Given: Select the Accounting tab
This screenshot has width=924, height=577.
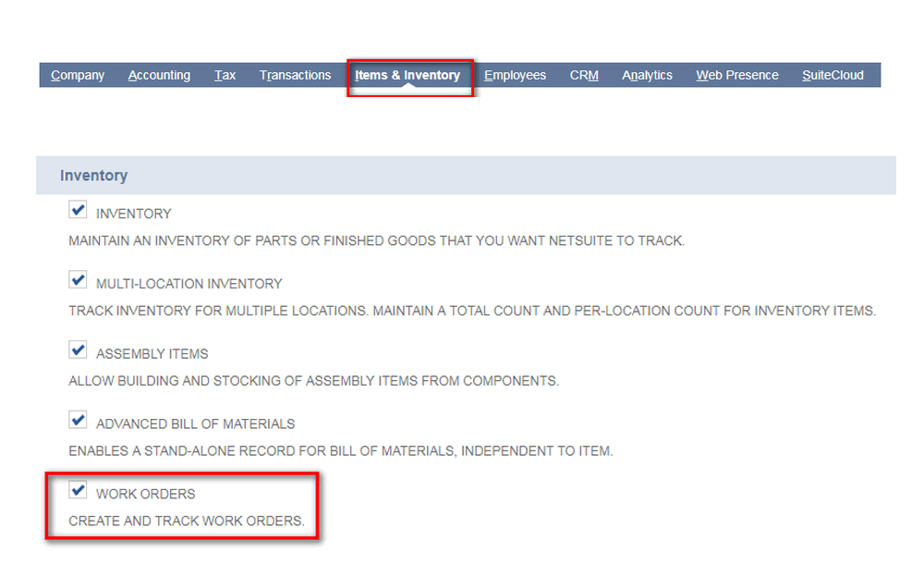Looking at the screenshot, I should [x=159, y=75].
